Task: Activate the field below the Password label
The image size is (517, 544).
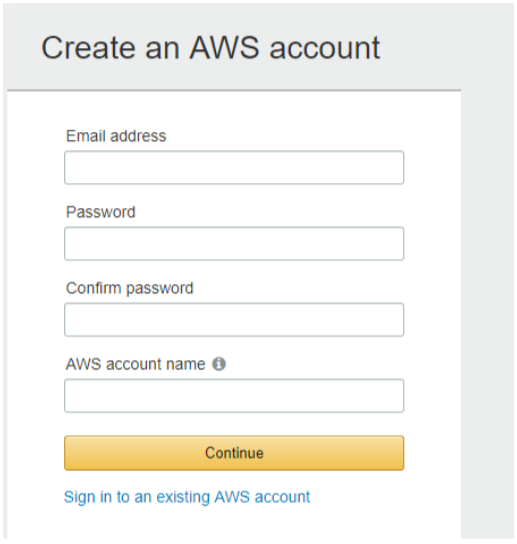Action: (x=234, y=243)
